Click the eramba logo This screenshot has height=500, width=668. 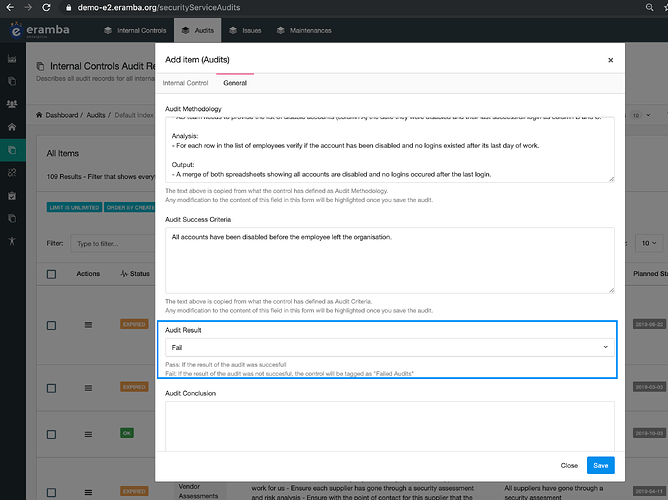pyautogui.click(x=40, y=30)
